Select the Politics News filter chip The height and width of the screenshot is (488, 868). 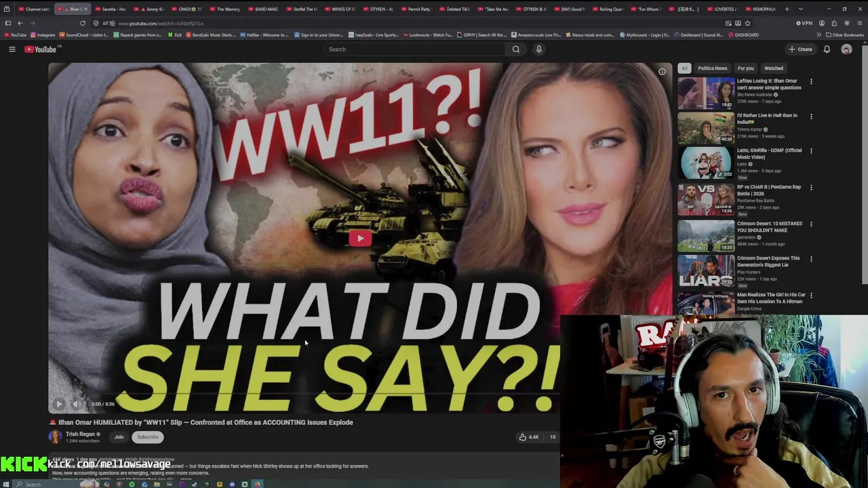coord(712,68)
